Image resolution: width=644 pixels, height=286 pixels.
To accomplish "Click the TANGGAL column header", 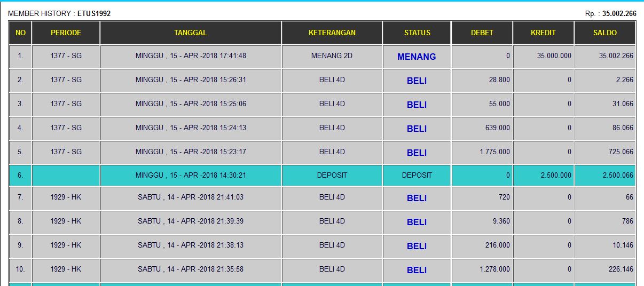I will pyautogui.click(x=191, y=33).
